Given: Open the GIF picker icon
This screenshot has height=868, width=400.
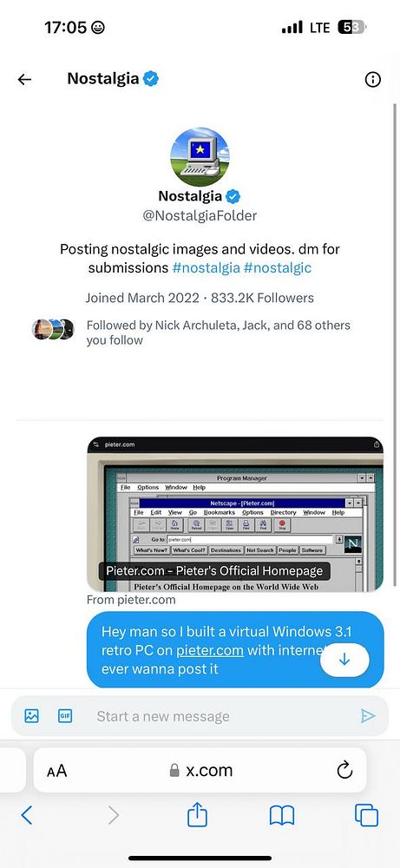Looking at the screenshot, I should pos(65,716).
